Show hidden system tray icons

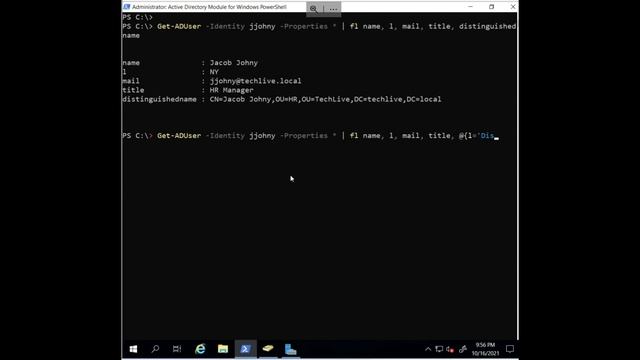(428, 349)
